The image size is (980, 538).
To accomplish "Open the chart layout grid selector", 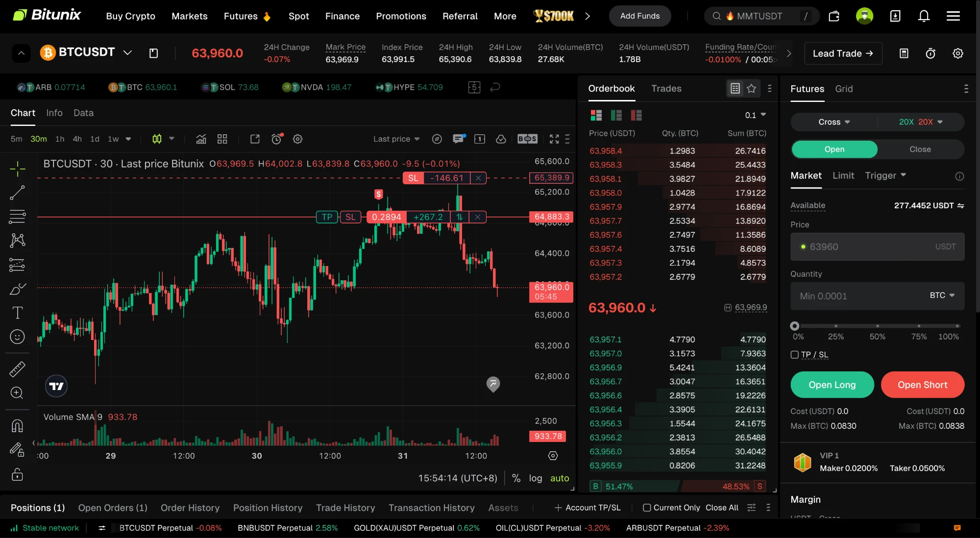I will pyautogui.click(x=222, y=139).
